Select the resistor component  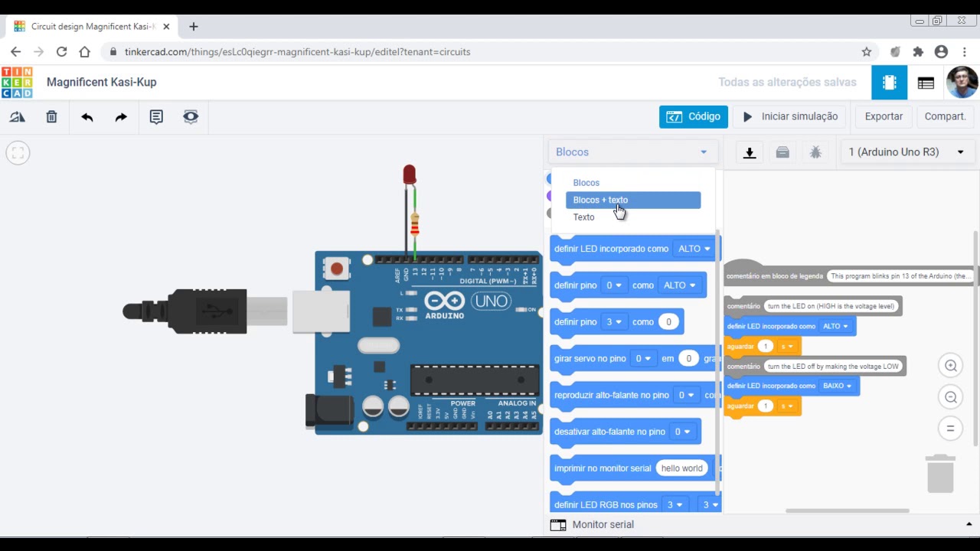(415, 223)
